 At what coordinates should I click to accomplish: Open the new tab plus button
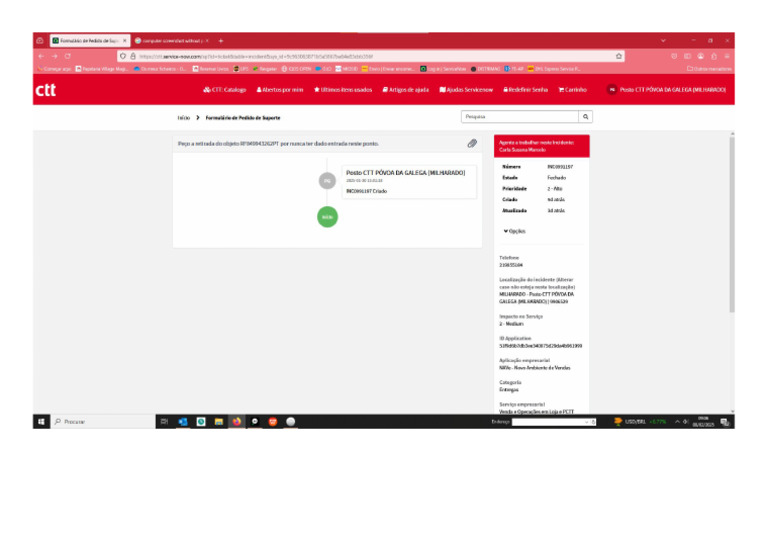[x=220, y=40]
